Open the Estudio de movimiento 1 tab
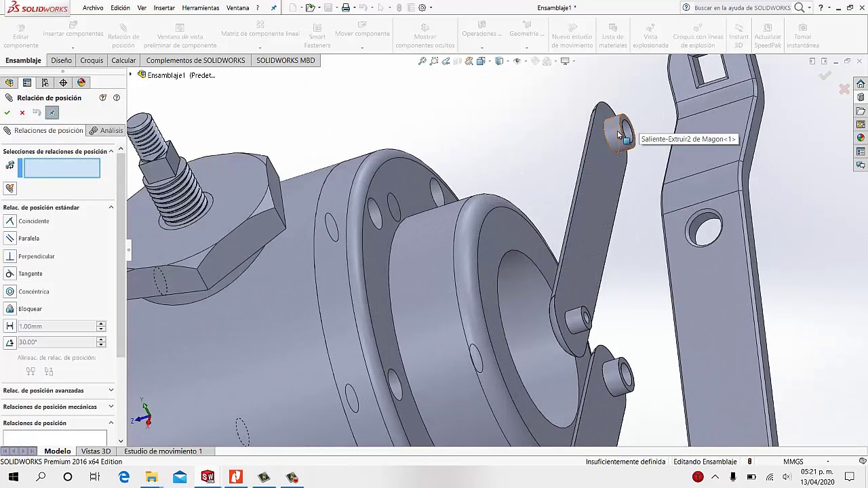This screenshot has height=488, width=868. pos(163,451)
